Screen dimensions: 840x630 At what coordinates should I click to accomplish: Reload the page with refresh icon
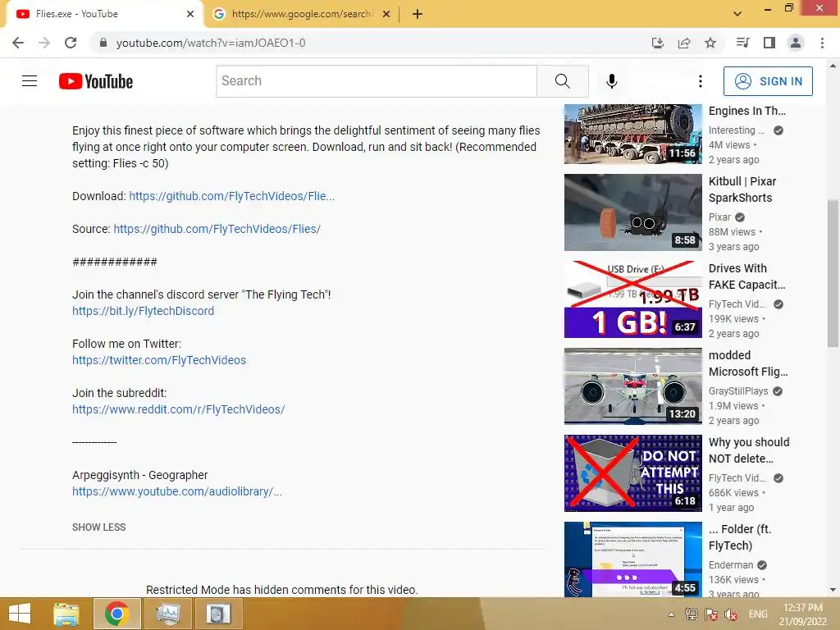point(71,43)
